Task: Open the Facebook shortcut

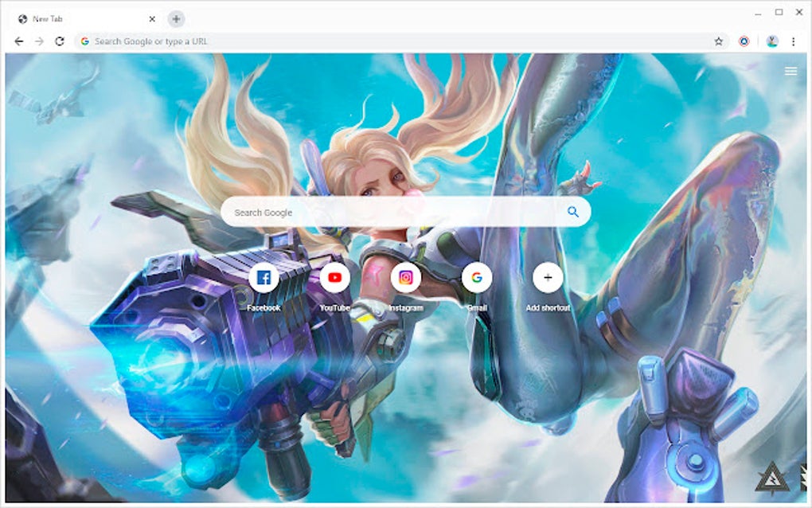Action: [264, 278]
